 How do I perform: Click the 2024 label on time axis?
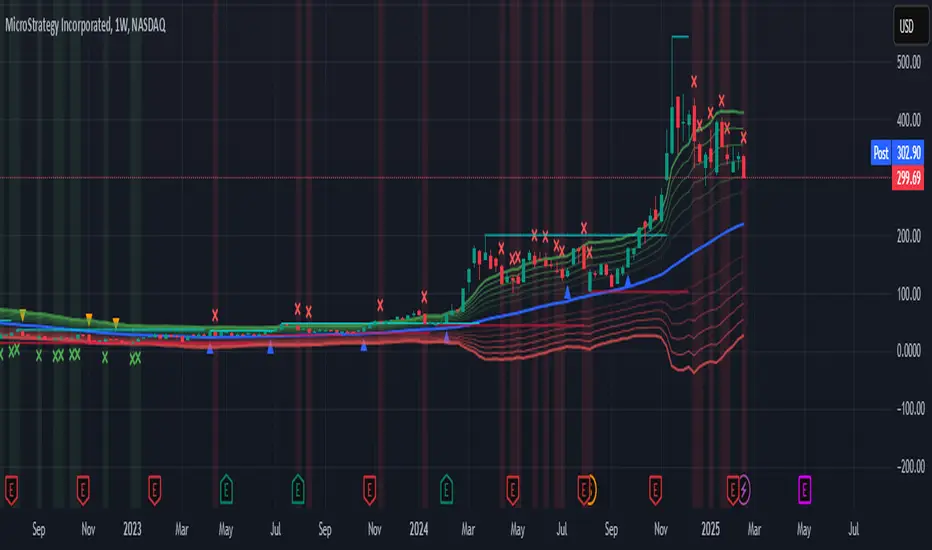[x=418, y=529]
